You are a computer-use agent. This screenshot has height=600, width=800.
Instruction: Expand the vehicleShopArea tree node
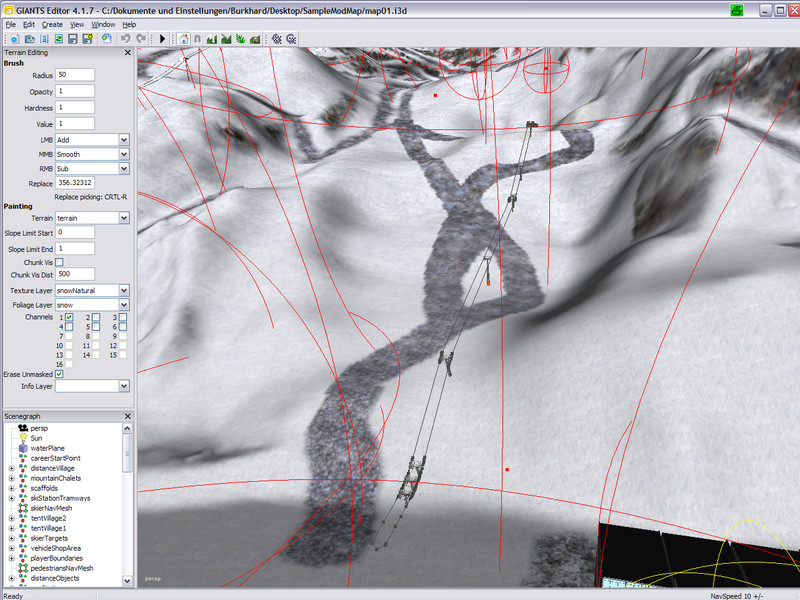click(x=11, y=548)
